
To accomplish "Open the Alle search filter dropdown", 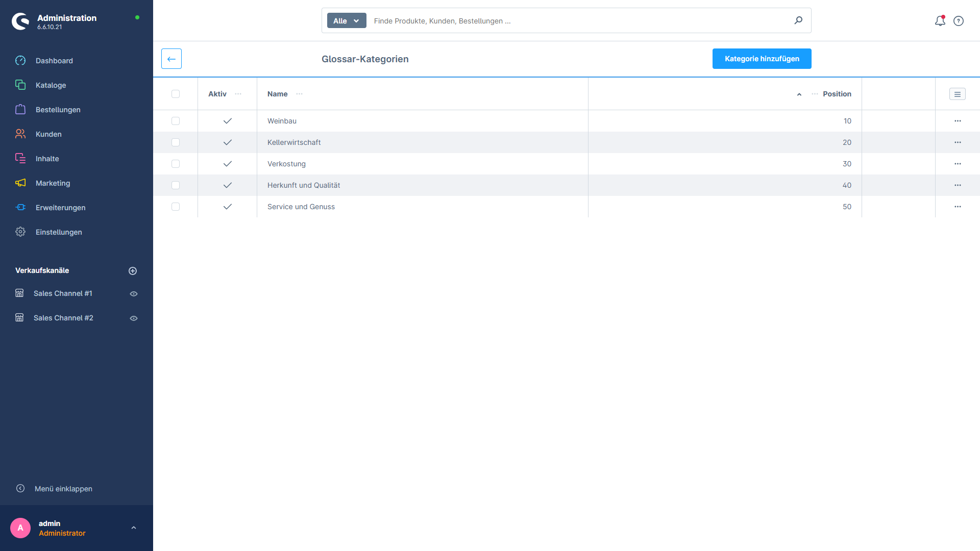I will [347, 20].
